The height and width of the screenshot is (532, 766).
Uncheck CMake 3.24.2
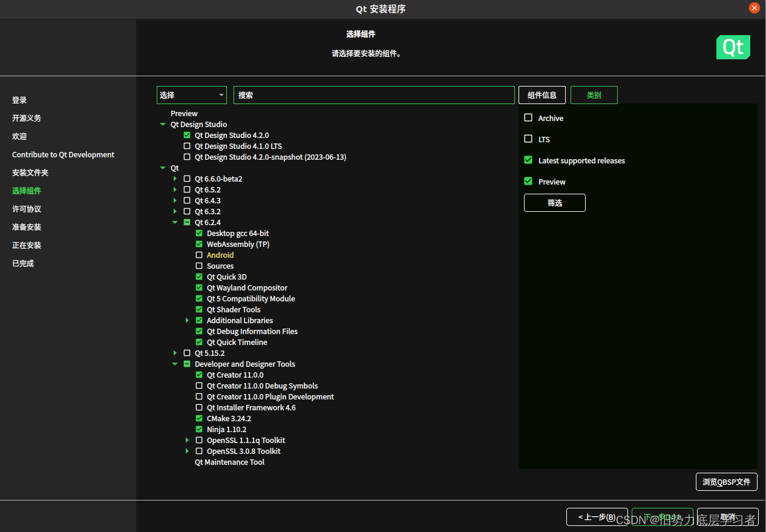coord(199,419)
